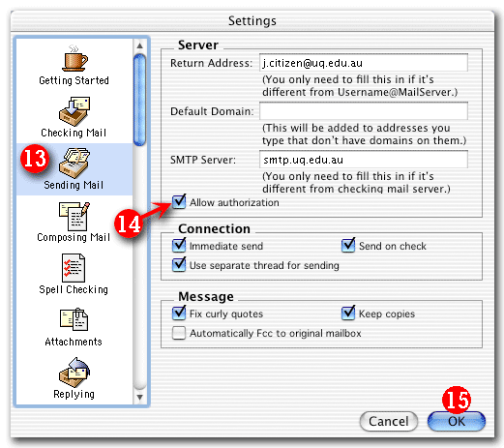The height and width of the screenshot is (448, 504).
Task: Toggle the Allow authorization checkbox
Action: click(179, 202)
